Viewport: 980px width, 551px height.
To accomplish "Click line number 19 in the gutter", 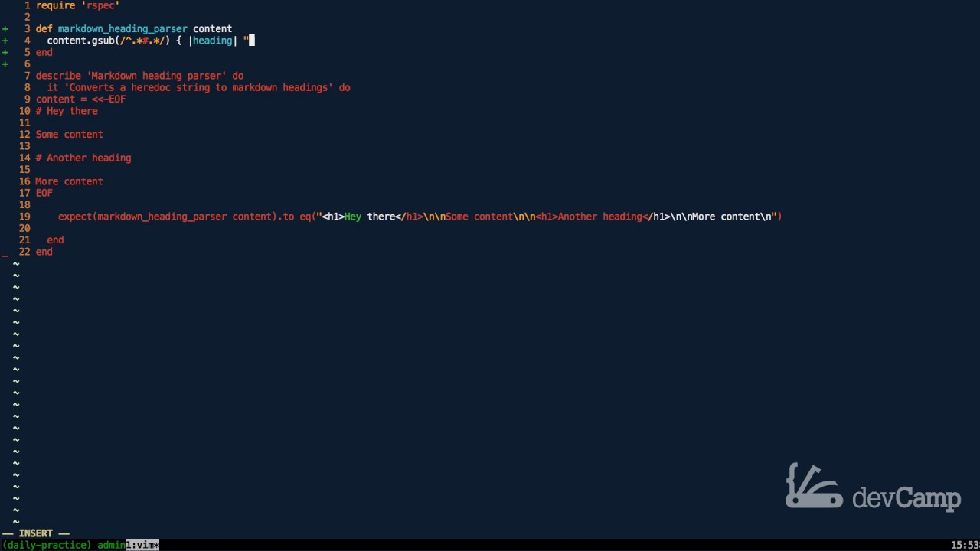I will (x=24, y=217).
